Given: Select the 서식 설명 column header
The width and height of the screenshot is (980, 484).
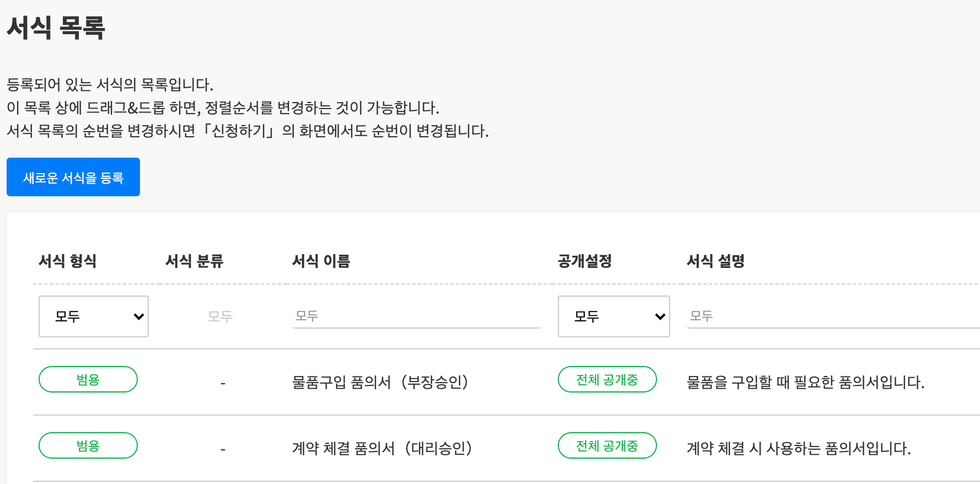Looking at the screenshot, I should tap(715, 261).
